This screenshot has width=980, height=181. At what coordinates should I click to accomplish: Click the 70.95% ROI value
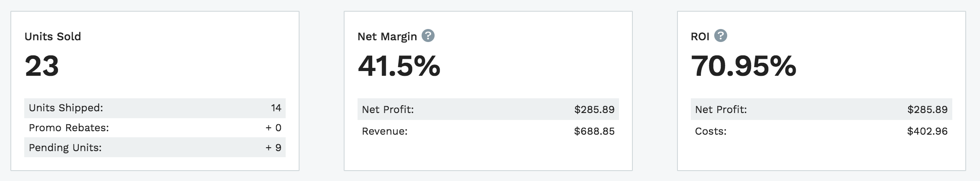tap(744, 66)
